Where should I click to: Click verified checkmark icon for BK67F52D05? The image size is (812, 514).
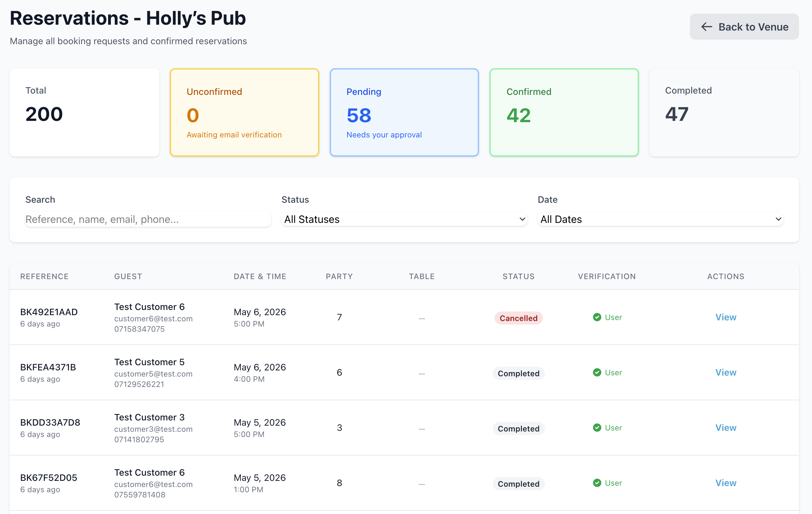tap(597, 483)
